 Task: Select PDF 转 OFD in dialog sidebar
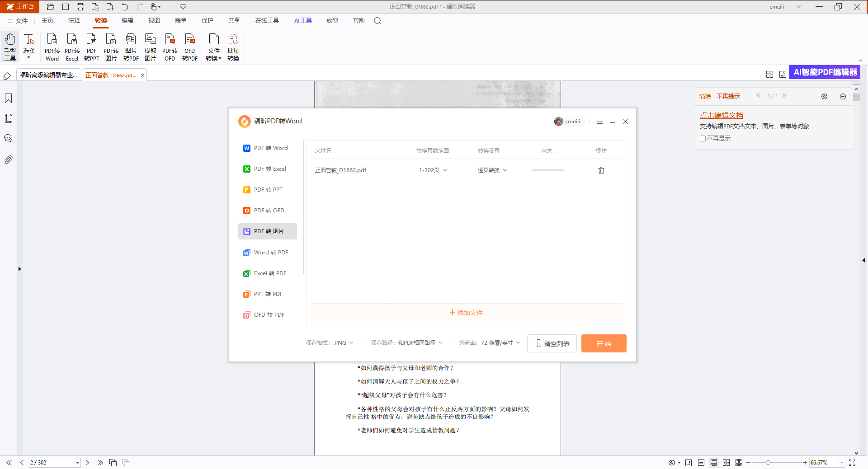coord(267,211)
